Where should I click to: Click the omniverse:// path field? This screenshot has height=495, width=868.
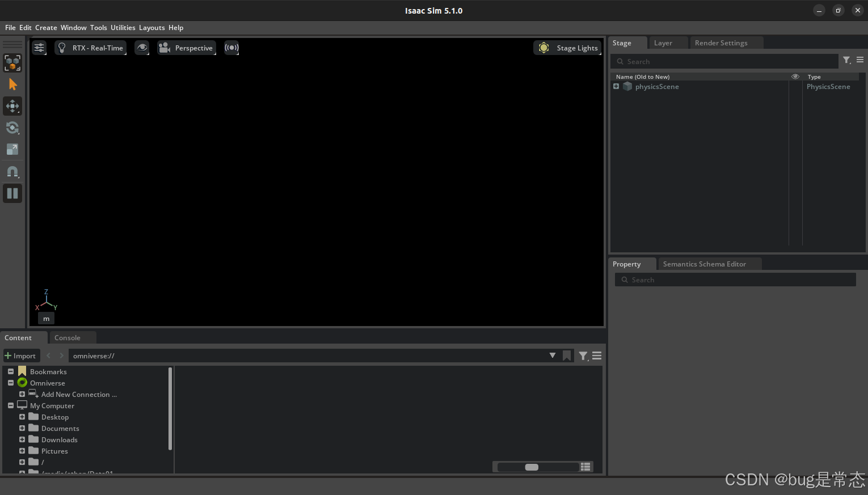coord(306,356)
